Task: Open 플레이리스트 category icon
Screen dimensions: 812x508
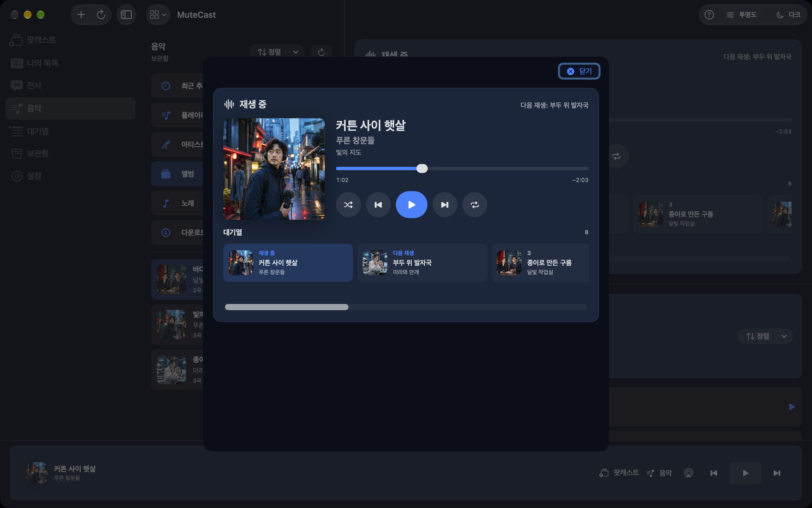Action: pos(166,115)
